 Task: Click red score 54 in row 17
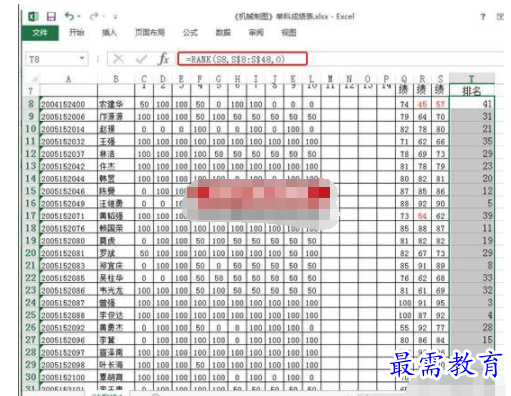tap(422, 216)
